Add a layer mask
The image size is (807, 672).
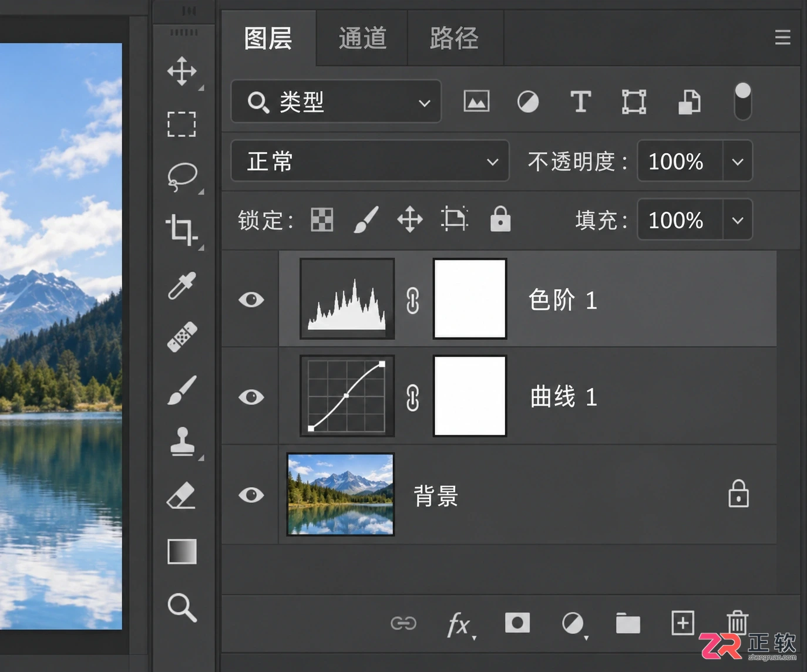517,623
